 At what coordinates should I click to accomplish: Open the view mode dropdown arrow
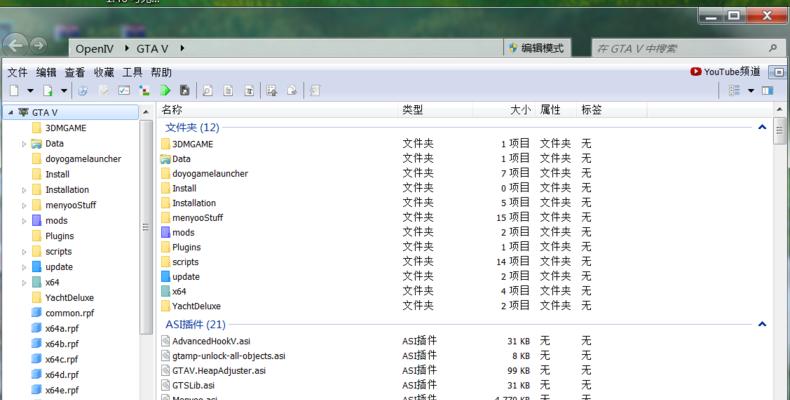pyautogui.click(x=751, y=91)
